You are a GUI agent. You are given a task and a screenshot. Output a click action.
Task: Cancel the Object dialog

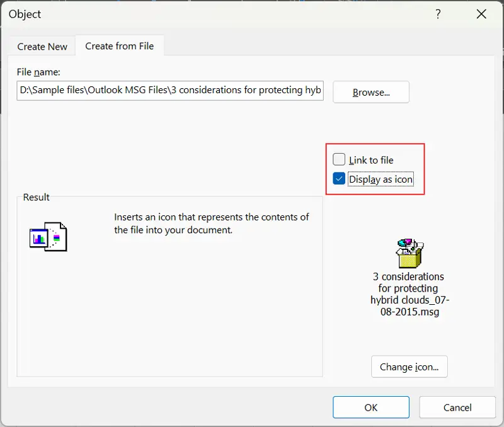[457, 407]
